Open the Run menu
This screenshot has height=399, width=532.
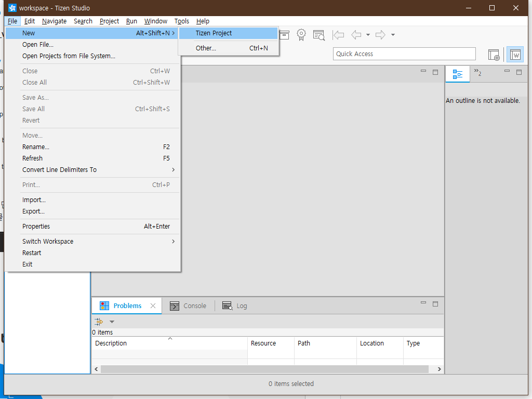click(131, 21)
